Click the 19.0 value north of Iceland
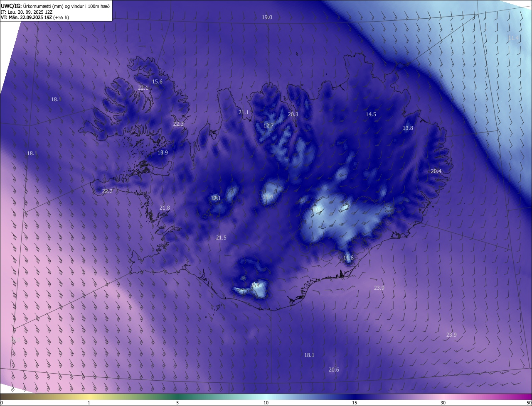The image size is (532, 406). point(267,17)
